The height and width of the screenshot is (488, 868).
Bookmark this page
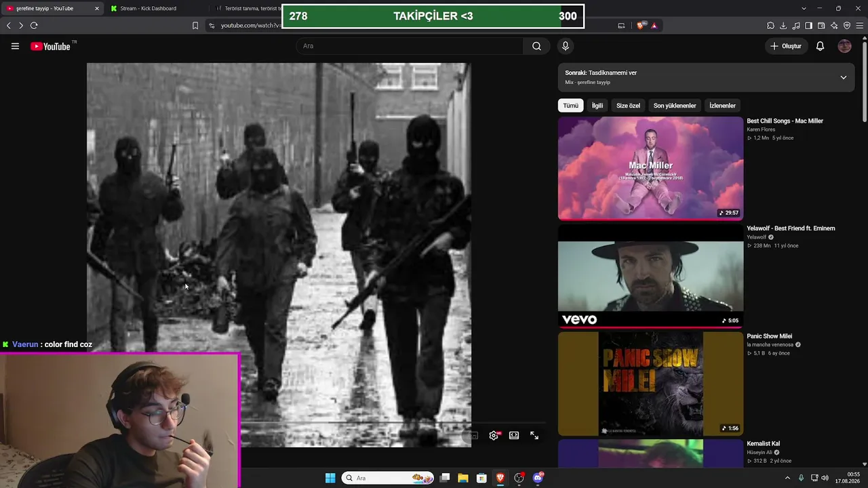tap(195, 26)
